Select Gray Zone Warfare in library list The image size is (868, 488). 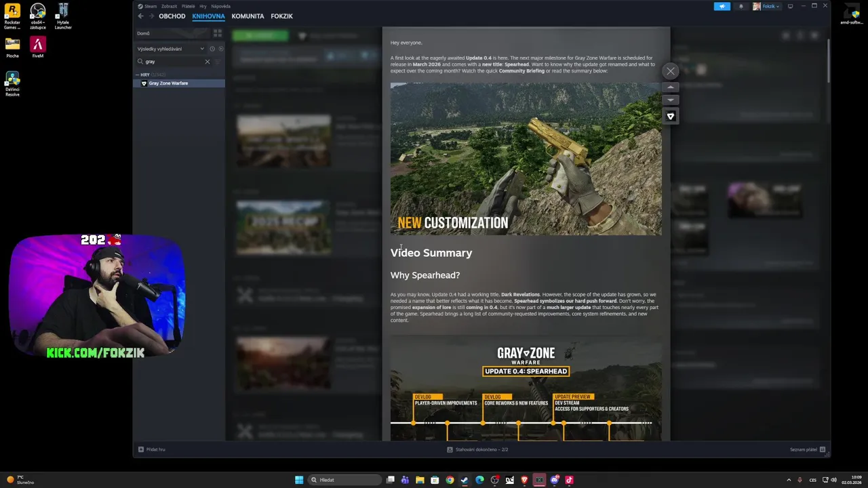click(179, 83)
